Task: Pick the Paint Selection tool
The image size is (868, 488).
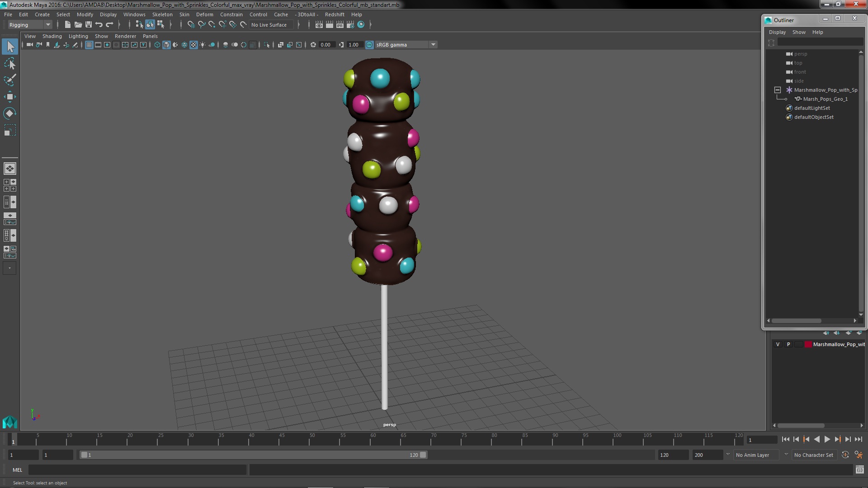Action: (10, 80)
